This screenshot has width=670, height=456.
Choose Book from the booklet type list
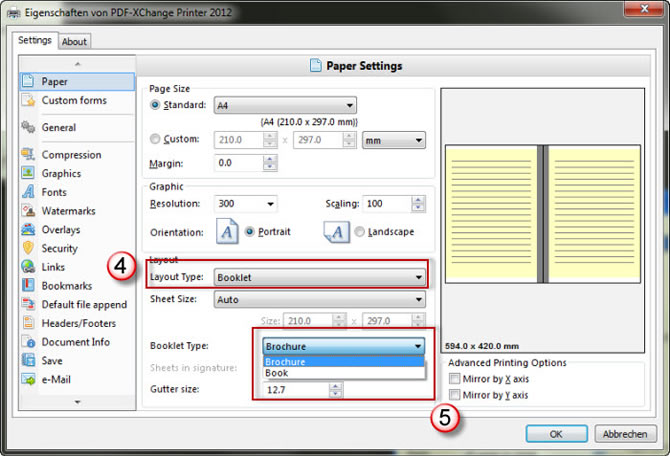click(x=344, y=373)
